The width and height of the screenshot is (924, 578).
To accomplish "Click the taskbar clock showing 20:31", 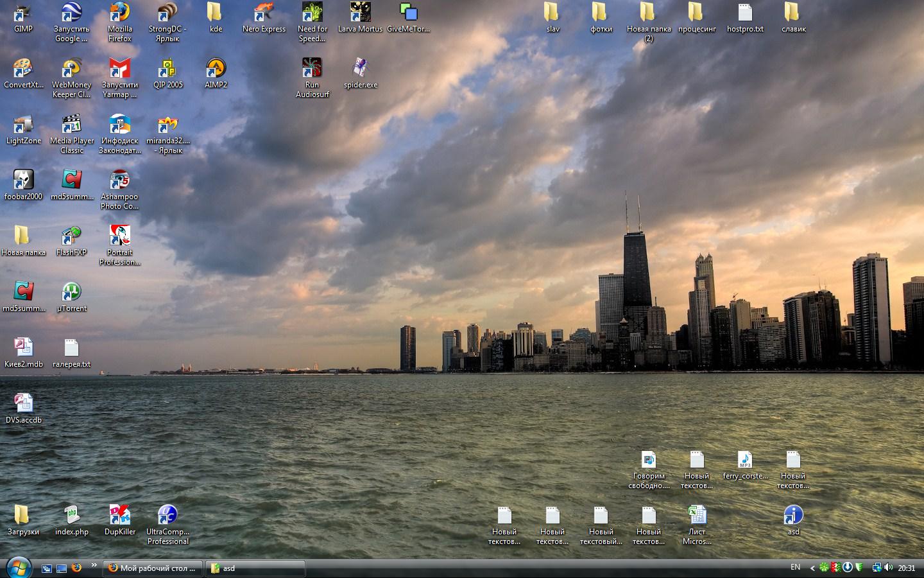I will click(907, 568).
